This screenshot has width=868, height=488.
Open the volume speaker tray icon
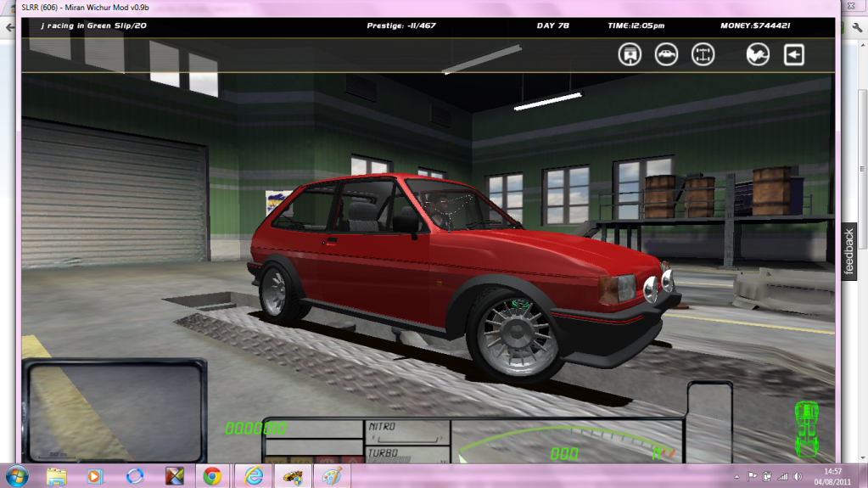point(798,476)
